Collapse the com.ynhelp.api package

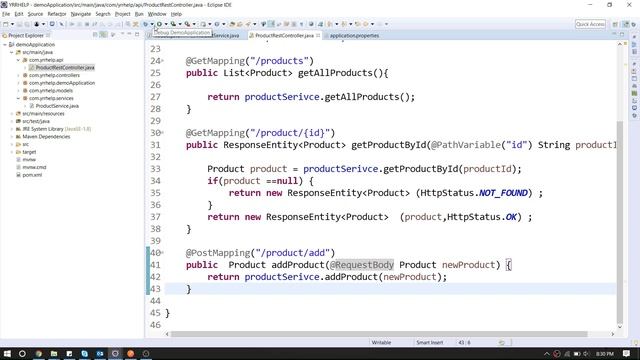(18, 60)
